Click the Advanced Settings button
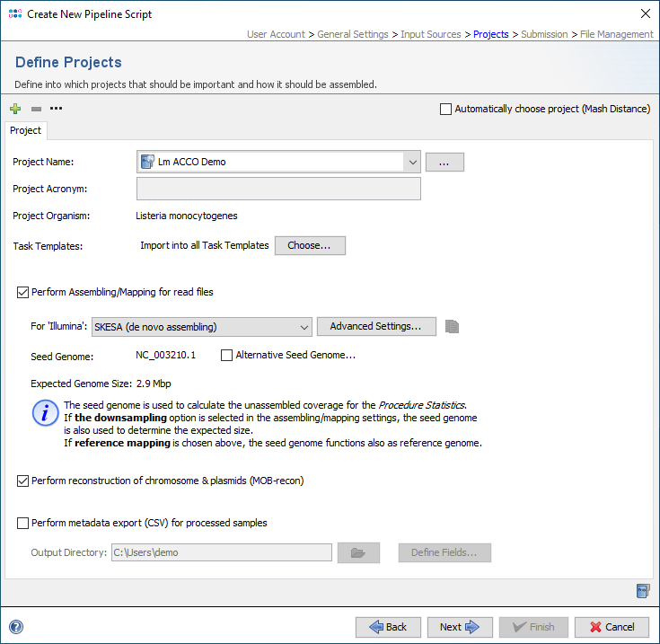Viewport: 660px width, 644px height. pyautogui.click(x=375, y=326)
